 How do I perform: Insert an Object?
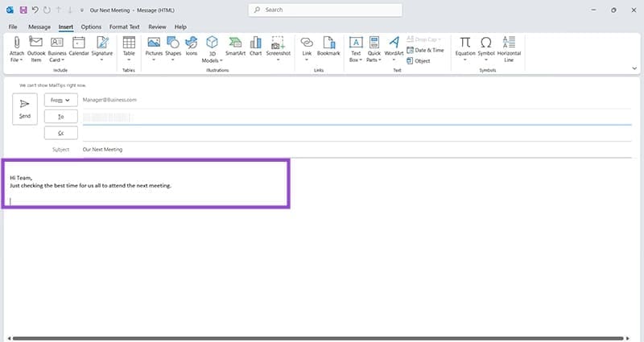click(419, 61)
